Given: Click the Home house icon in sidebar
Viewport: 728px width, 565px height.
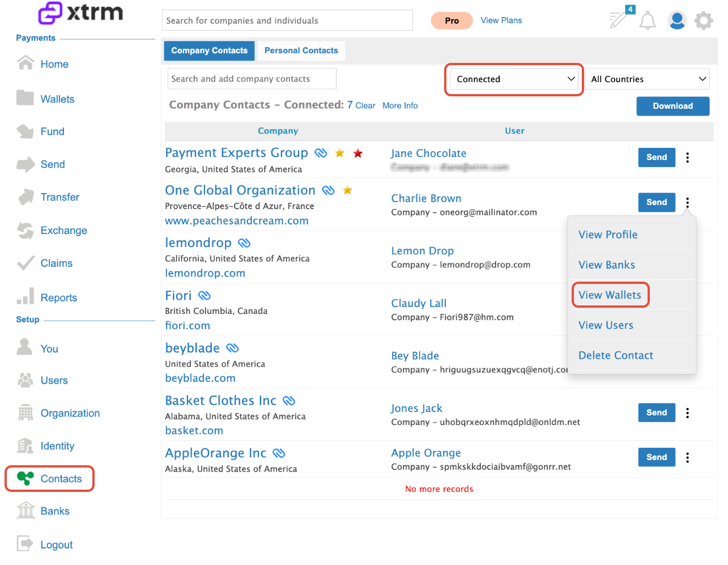Looking at the screenshot, I should [25, 62].
